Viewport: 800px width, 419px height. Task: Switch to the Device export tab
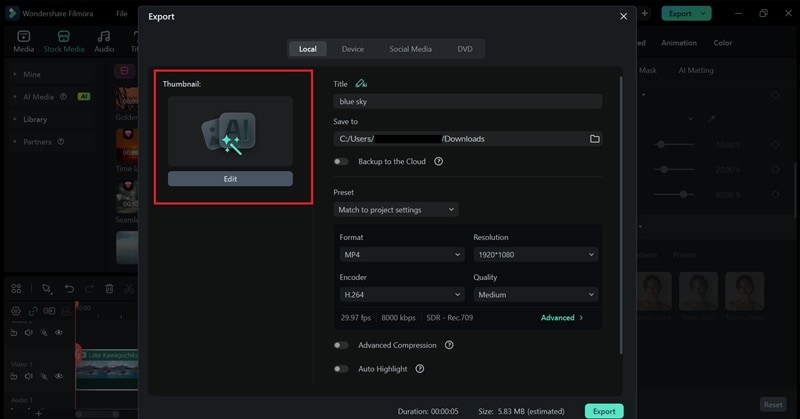point(353,49)
